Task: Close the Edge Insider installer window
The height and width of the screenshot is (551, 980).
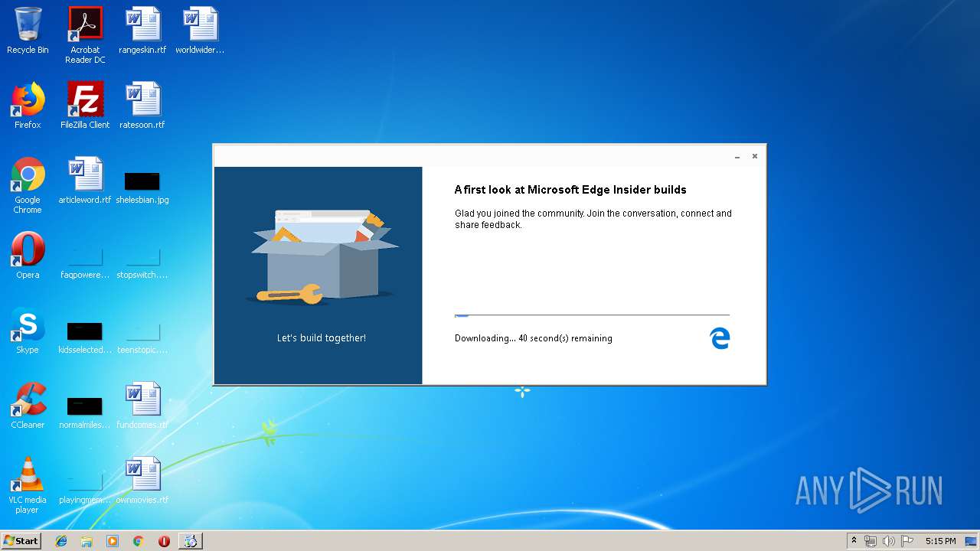Action: [x=754, y=156]
